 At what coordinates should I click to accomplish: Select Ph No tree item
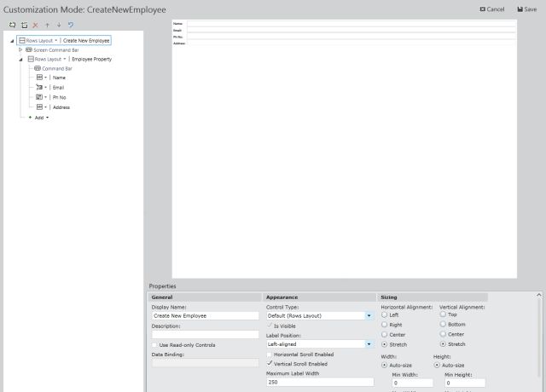(x=59, y=97)
